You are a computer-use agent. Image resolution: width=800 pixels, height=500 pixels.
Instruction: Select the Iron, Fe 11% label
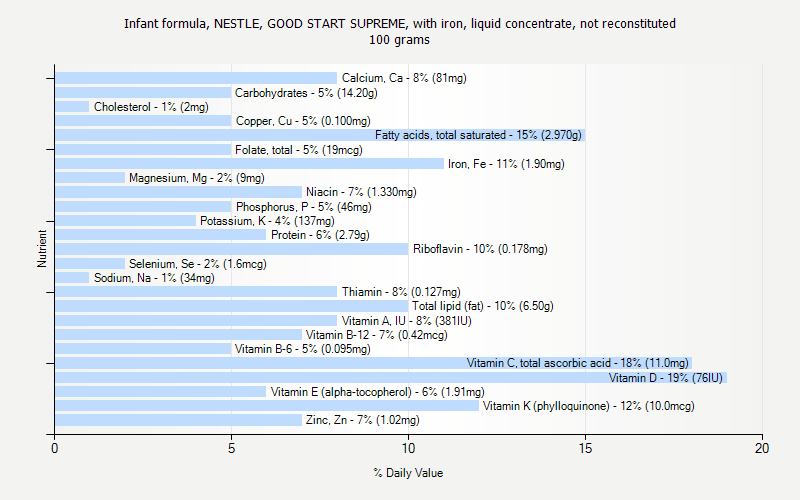coord(506,164)
